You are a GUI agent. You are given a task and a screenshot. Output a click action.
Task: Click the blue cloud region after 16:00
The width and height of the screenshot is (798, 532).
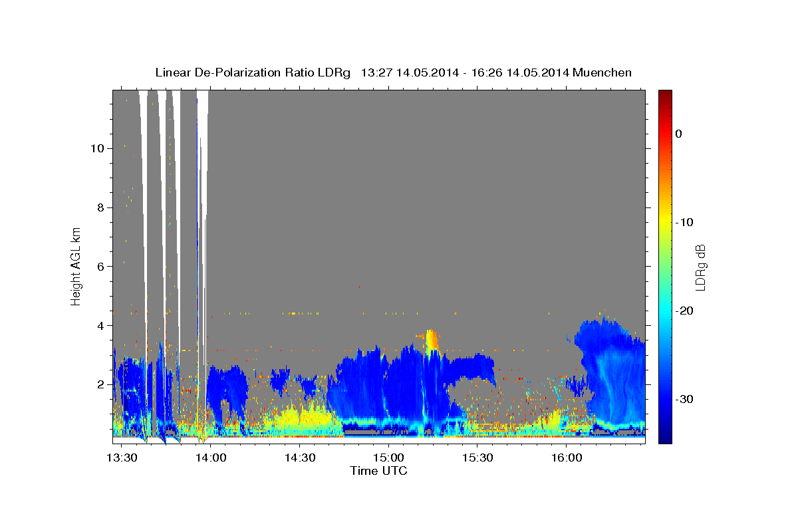click(x=610, y=372)
